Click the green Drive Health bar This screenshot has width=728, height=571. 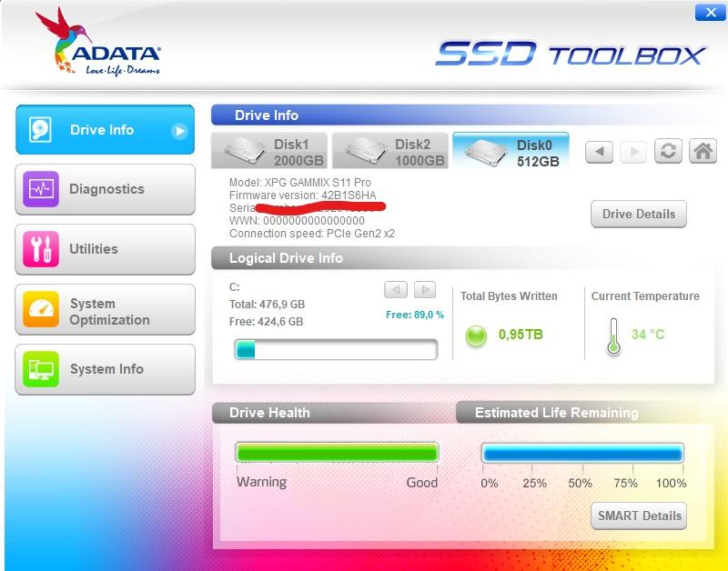click(337, 453)
